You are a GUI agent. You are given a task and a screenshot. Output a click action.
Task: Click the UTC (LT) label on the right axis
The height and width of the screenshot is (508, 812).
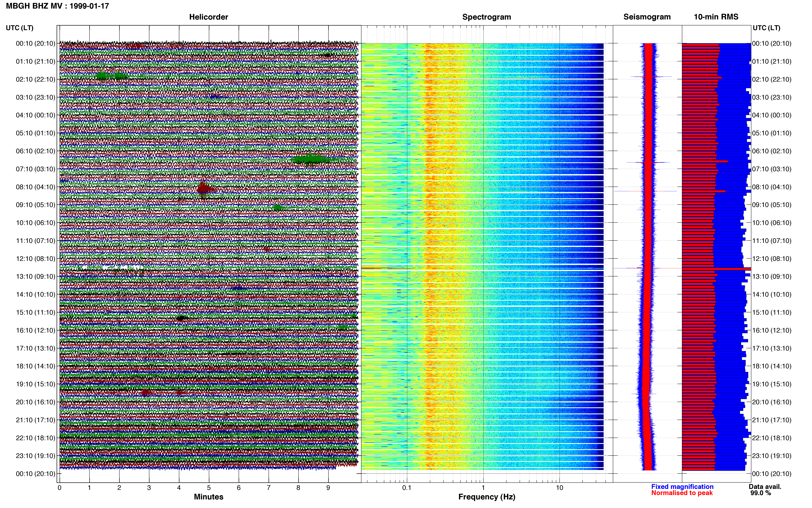(766, 28)
